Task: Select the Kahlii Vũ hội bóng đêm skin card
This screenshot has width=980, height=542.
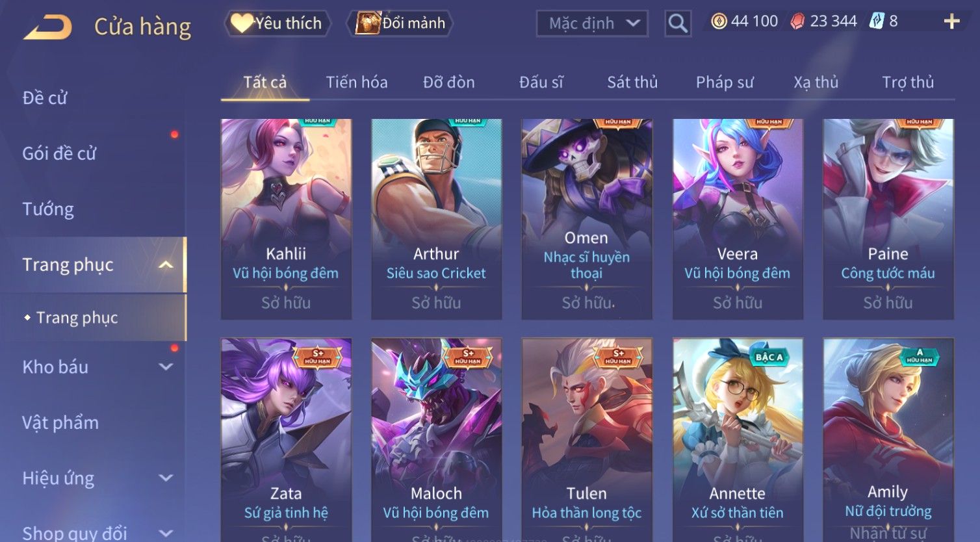Action: point(286,219)
